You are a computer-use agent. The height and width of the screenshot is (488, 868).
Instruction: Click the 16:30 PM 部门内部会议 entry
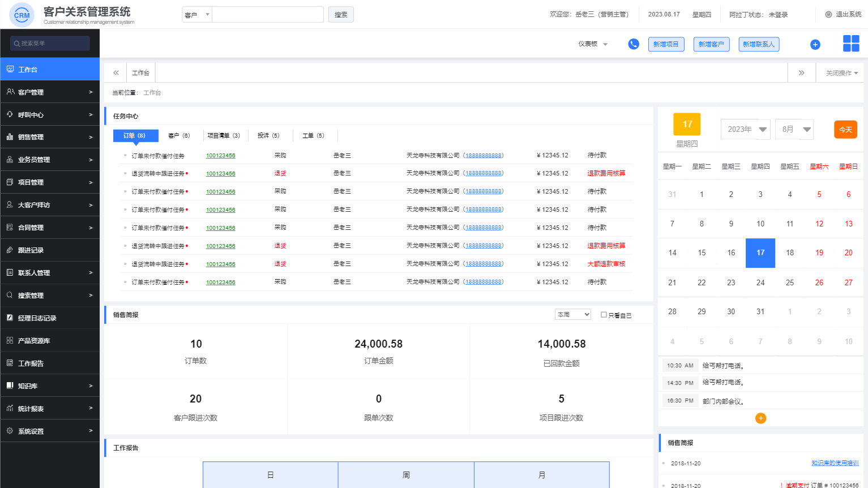pos(760,401)
